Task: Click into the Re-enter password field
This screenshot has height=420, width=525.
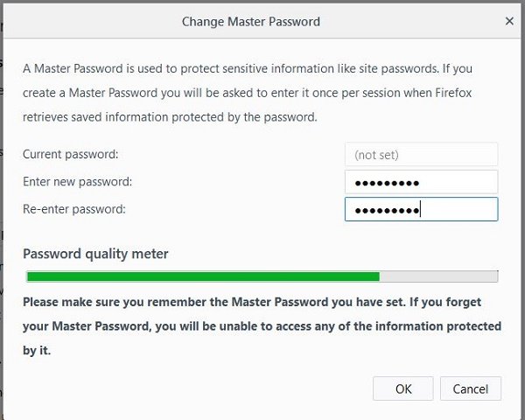Action: tap(421, 209)
